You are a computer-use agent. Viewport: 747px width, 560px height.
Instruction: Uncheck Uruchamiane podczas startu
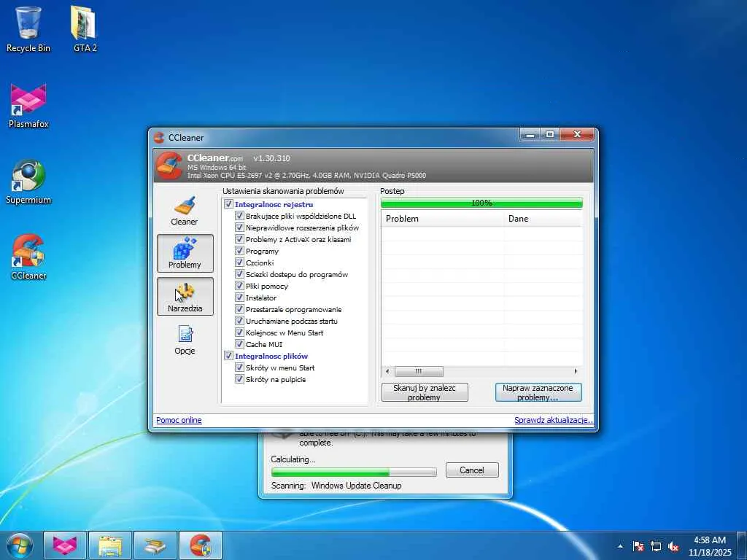239,321
